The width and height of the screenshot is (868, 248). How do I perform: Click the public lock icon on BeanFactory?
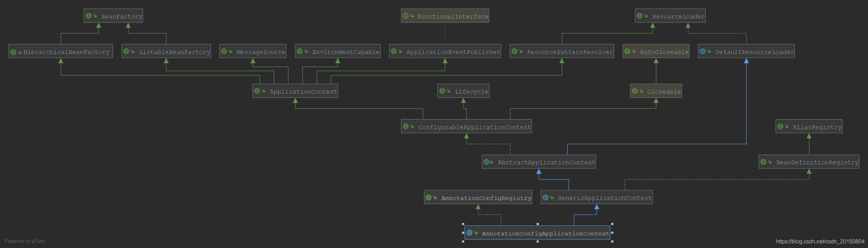95,16
